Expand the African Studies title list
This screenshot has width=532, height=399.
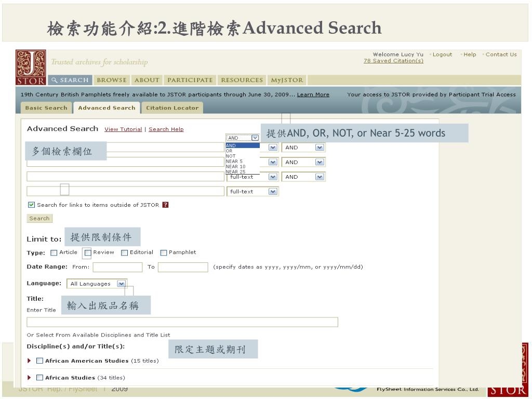(x=29, y=378)
